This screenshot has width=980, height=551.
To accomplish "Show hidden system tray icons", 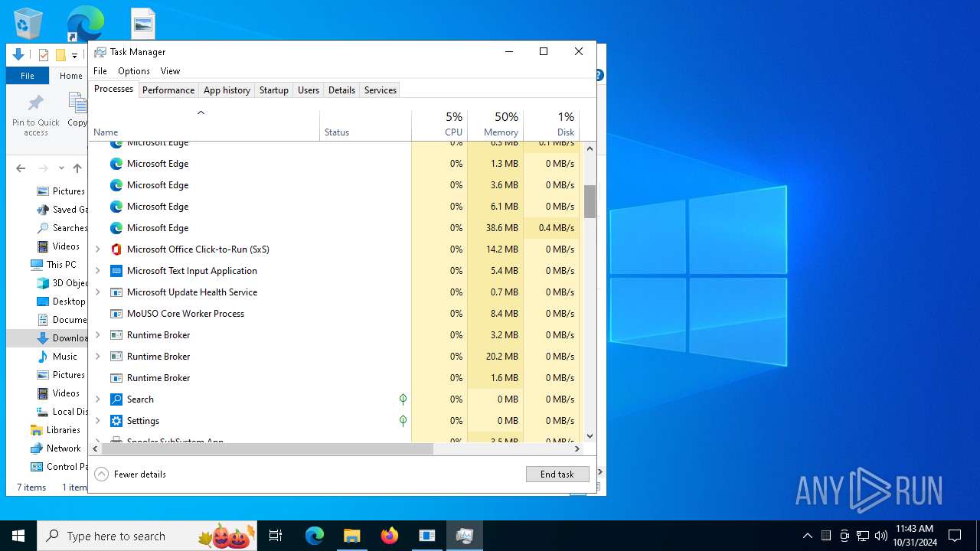I will click(x=807, y=536).
